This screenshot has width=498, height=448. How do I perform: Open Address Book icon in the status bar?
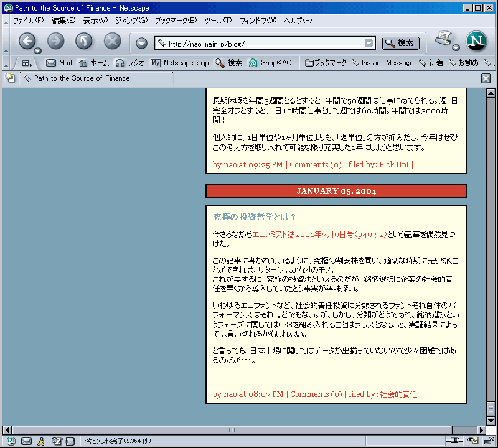click(70, 441)
